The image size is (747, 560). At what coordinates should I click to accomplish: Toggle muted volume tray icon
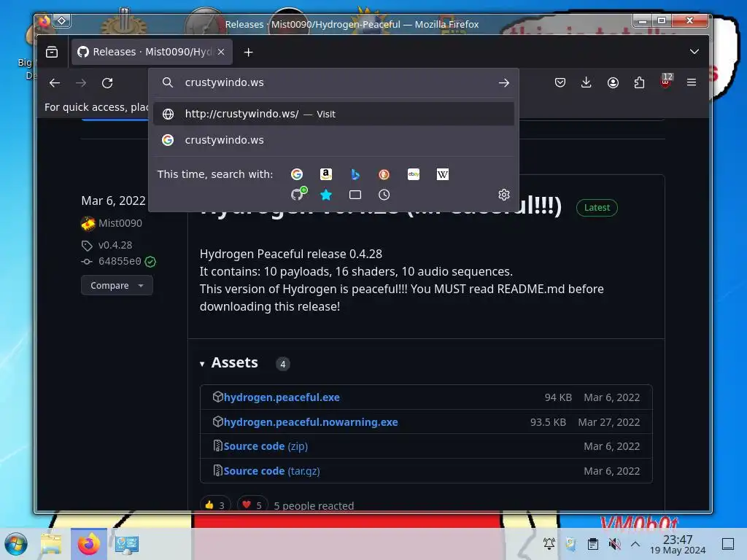tap(614, 543)
